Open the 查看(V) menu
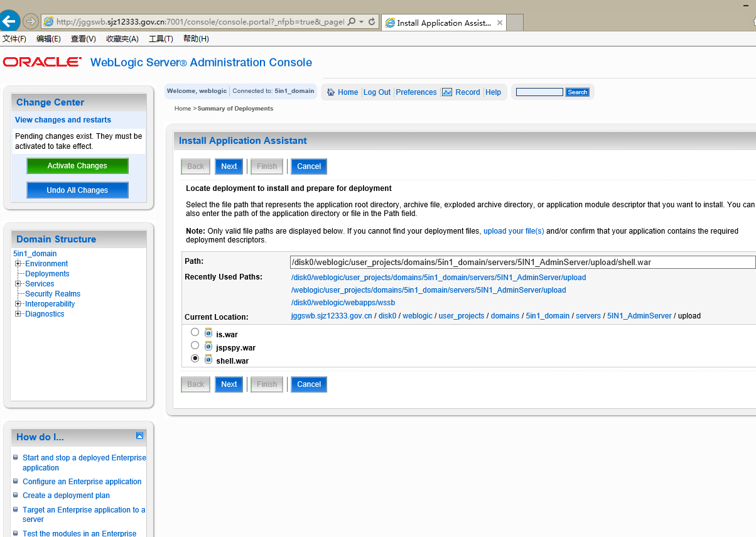 [x=84, y=39]
